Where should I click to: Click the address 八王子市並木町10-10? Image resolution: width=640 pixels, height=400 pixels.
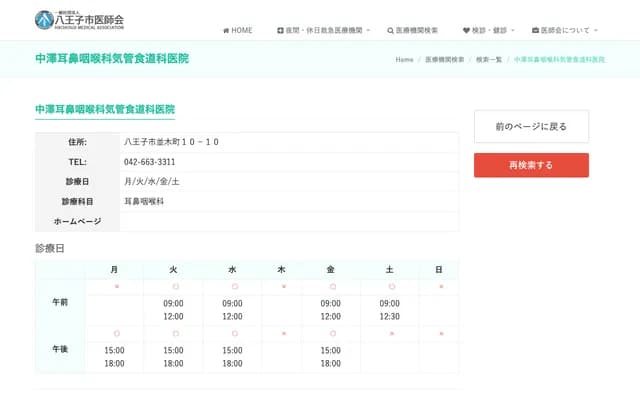171,142
